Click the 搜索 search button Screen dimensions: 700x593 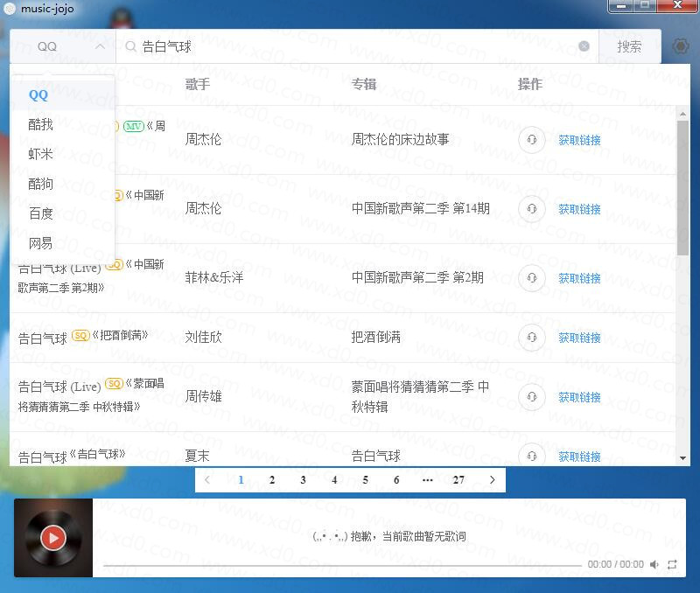[629, 46]
